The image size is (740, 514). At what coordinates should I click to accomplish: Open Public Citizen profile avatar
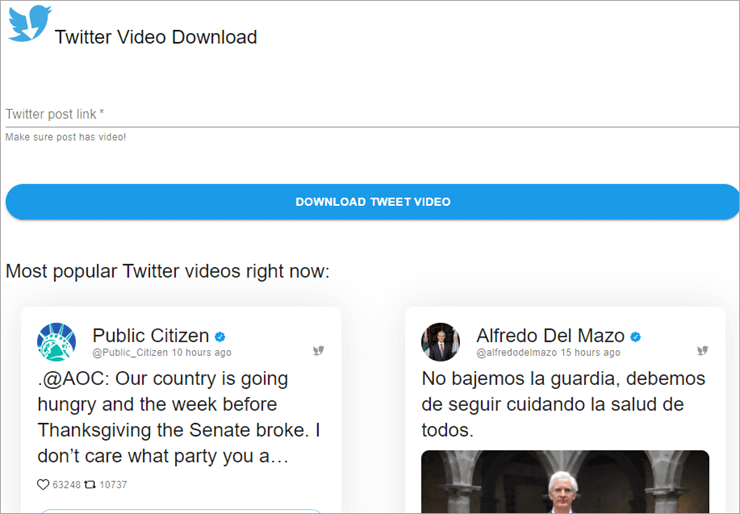(56, 342)
